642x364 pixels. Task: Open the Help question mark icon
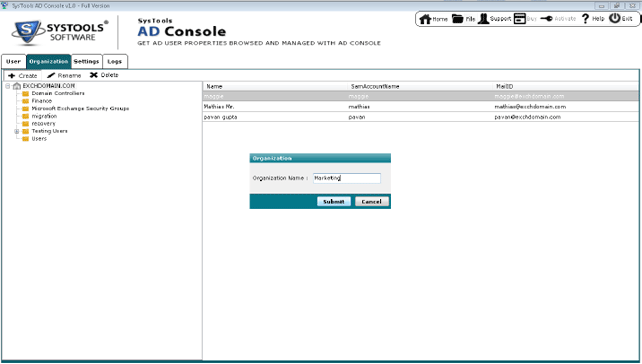pos(585,19)
